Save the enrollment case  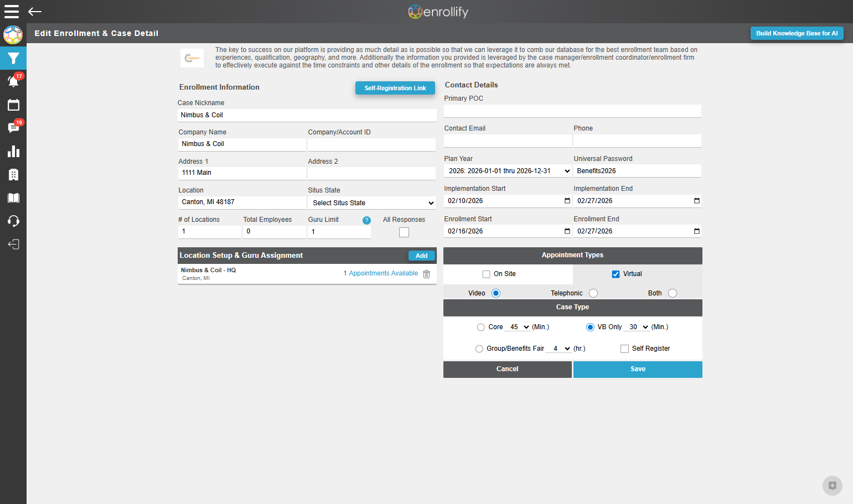(x=638, y=369)
